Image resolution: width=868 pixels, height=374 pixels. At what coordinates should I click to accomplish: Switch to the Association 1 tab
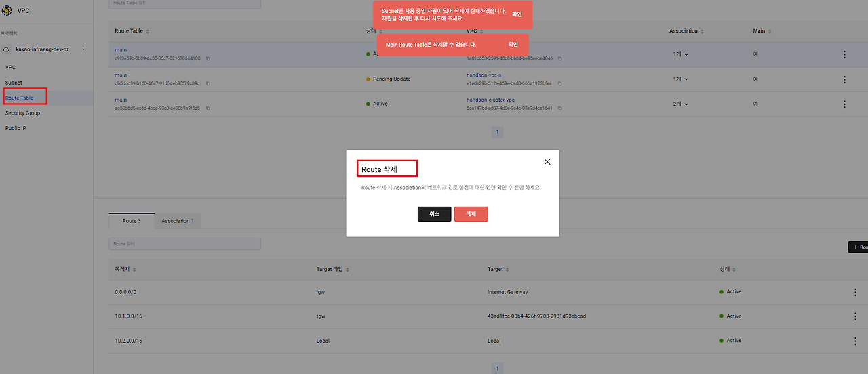tap(177, 221)
